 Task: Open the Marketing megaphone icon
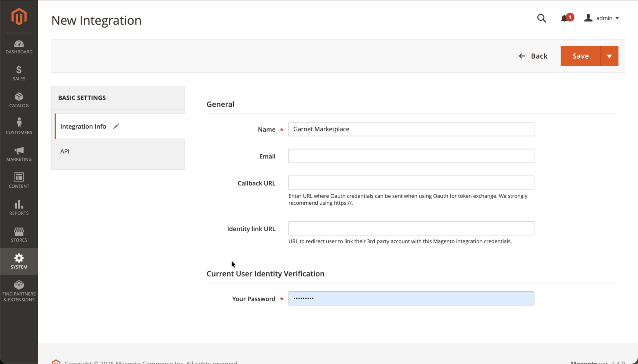coord(19,151)
